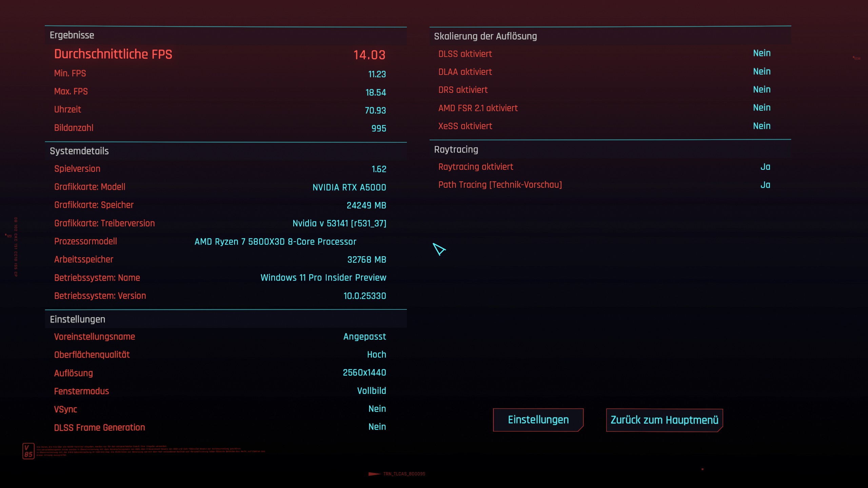Image resolution: width=868 pixels, height=488 pixels.
Task: Click the Oberflächenqualität value Hoch
Action: [376, 354]
